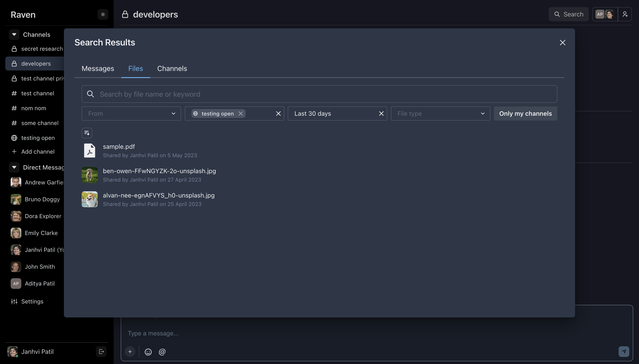Viewport: 639px width, 364px height.
Task: Toggle the Only my channels filter
Action: coord(525,114)
